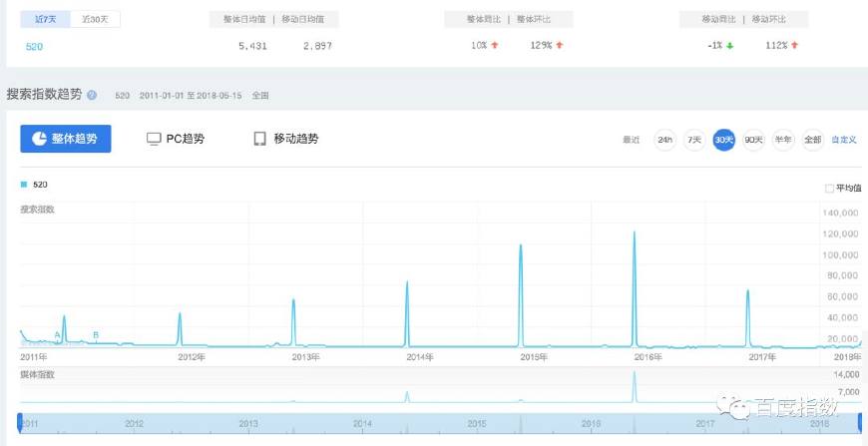Viewport: 868px width, 446px height.
Task: Click the 5,431 daily average value
Action: (253, 47)
